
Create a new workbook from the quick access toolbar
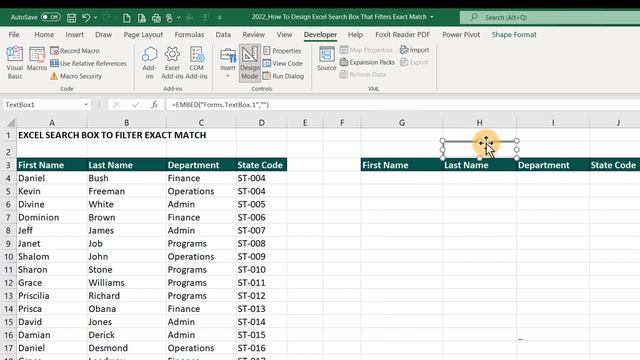click(x=127, y=18)
